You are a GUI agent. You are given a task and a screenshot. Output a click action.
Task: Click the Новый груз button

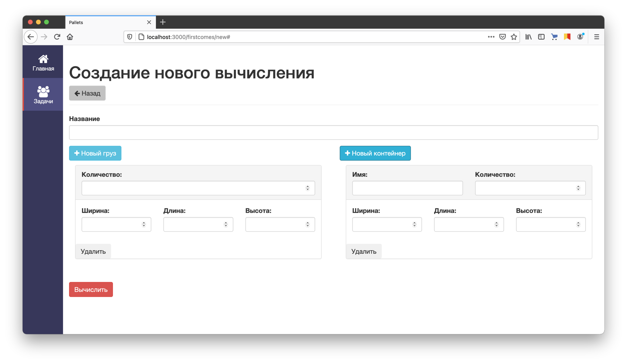tap(95, 153)
